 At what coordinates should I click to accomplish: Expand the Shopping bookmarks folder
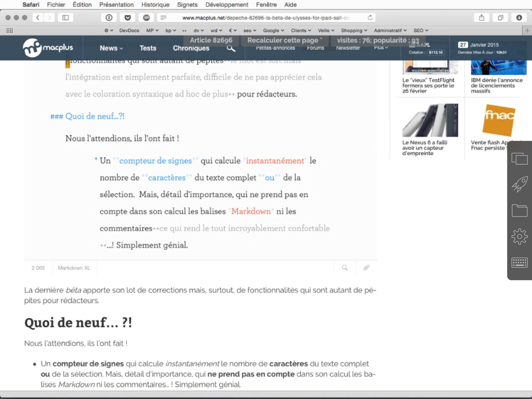[354, 30]
